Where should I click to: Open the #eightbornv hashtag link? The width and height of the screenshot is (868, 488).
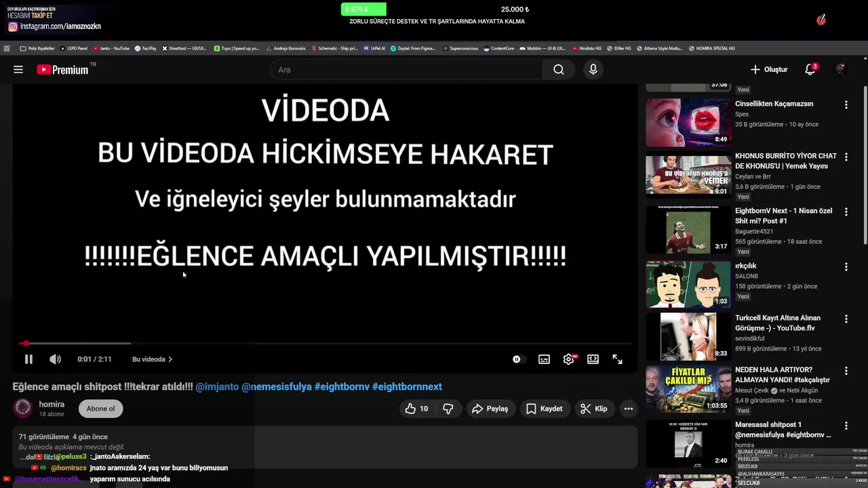(x=342, y=386)
